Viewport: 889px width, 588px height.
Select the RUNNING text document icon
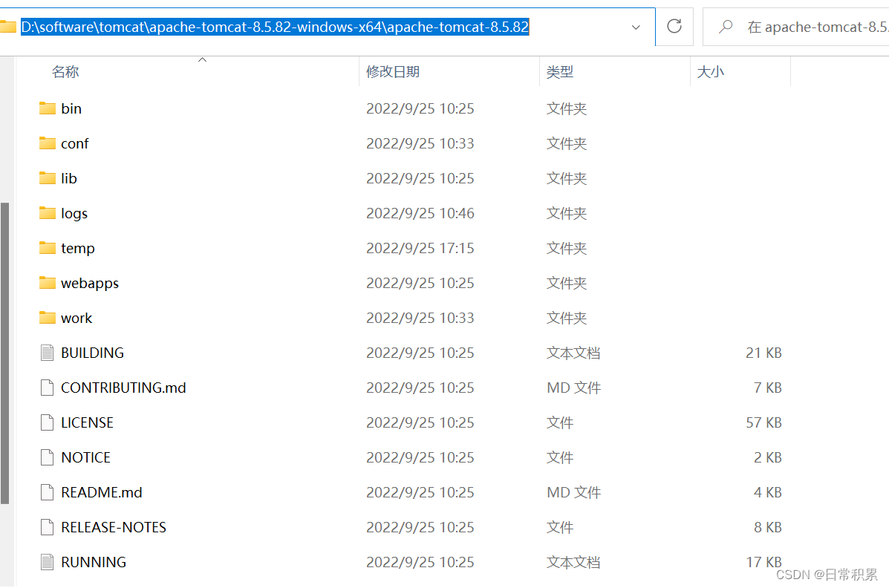click(x=48, y=562)
